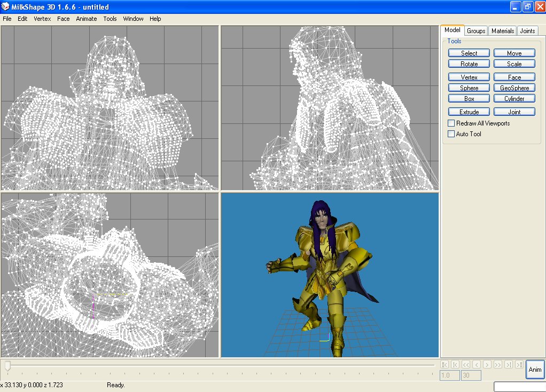
Task: Click the Select tool button
Action: tap(469, 53)
